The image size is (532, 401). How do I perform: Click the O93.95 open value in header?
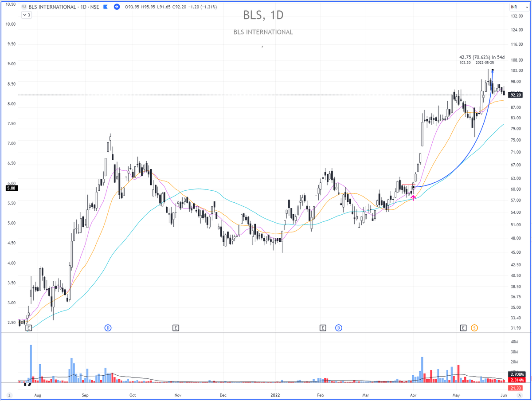coord(132,7)
